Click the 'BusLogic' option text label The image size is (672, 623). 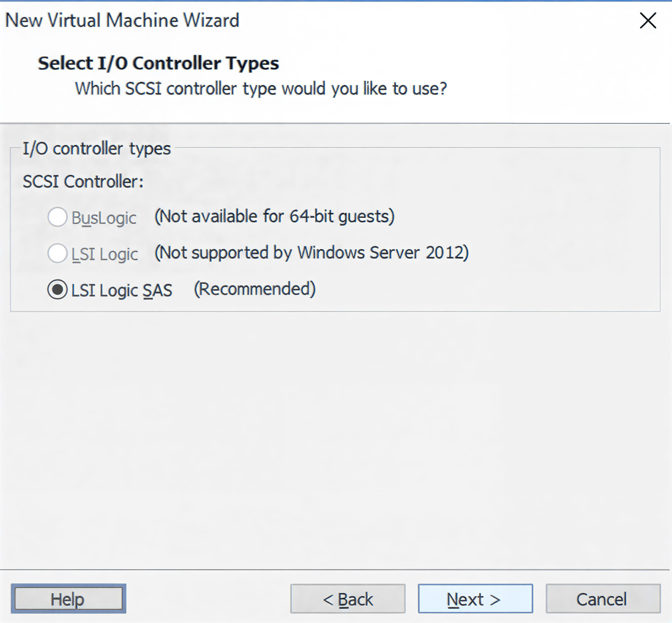(104, 218)
